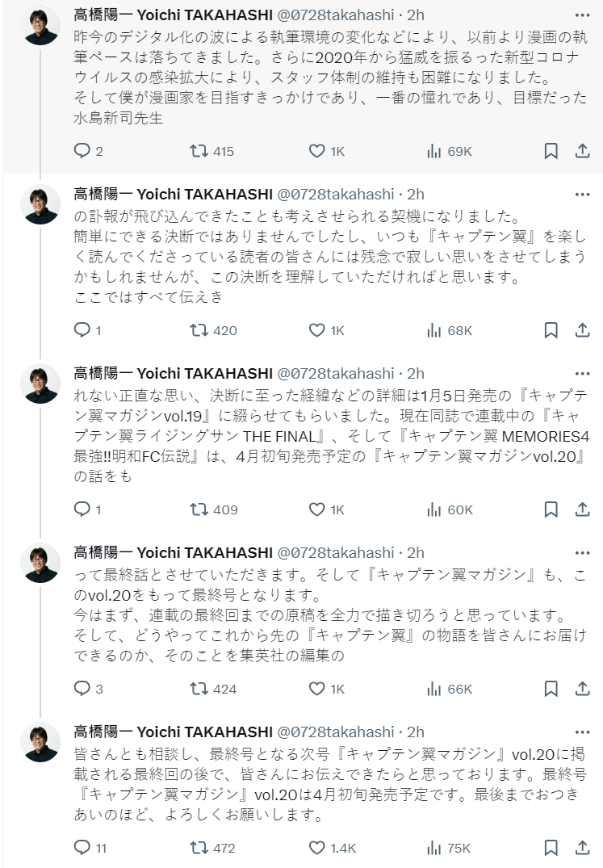This screenshot has height=868, width=603.
Task: Reply to the tweet with 3 replies
Action: (x=82, y=689)
